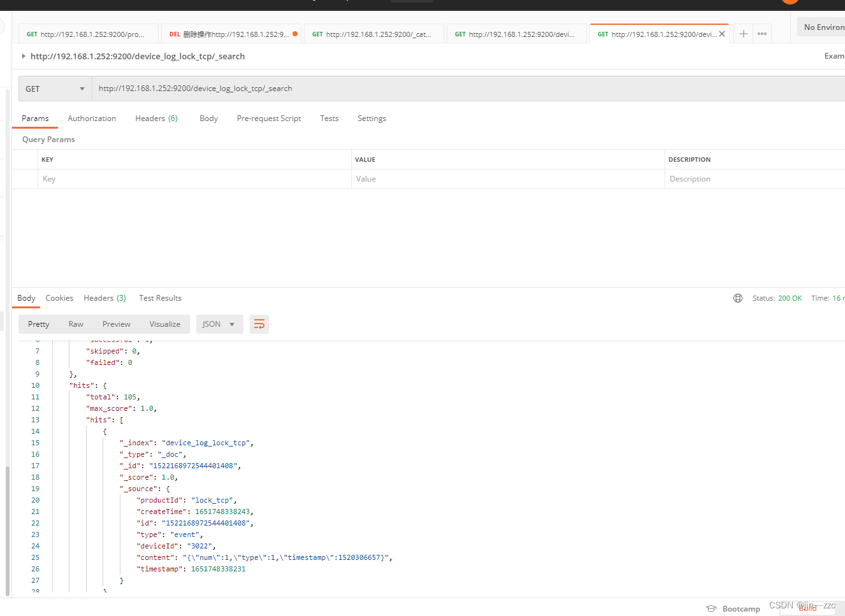This screenshot has width=845, height=616.
Task: Open the JSON format dropdown
Action: (219, 324)
